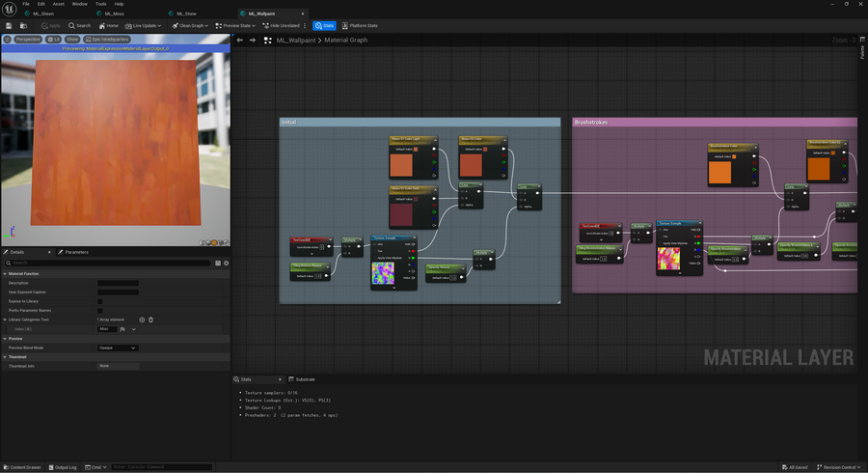Click the back navigation arrow in graph
This screenshot has width=868, height=473.
[240, 41]
